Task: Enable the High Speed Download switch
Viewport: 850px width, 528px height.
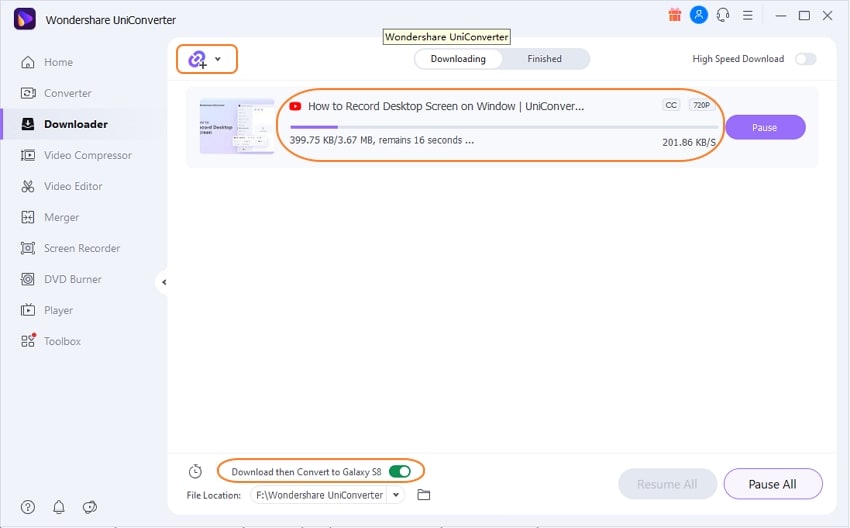Action: [806, 59]
